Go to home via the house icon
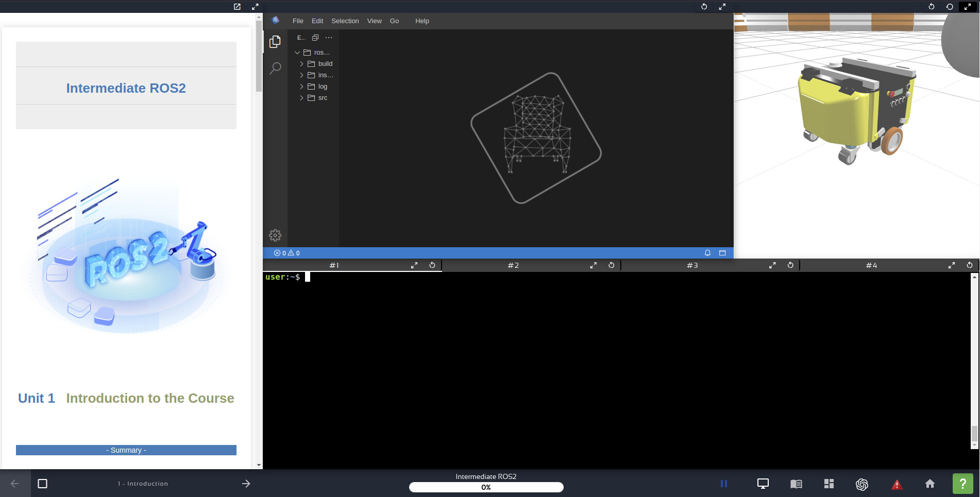The height and width of the screenshot is (497, 980). tap(930, 484)
